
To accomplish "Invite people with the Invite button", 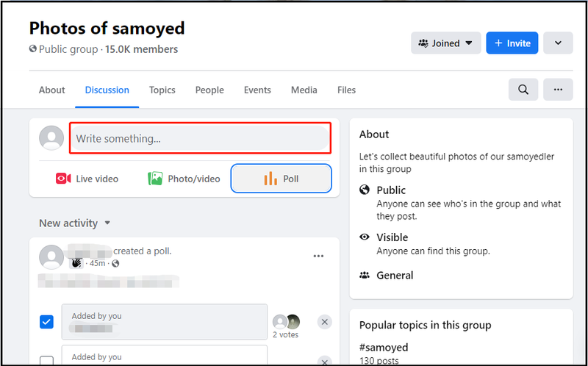I will coord(512,43).
